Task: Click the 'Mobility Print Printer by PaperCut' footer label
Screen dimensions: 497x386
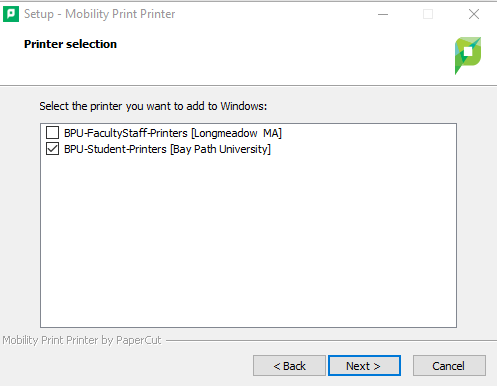Action: [82, 340]
